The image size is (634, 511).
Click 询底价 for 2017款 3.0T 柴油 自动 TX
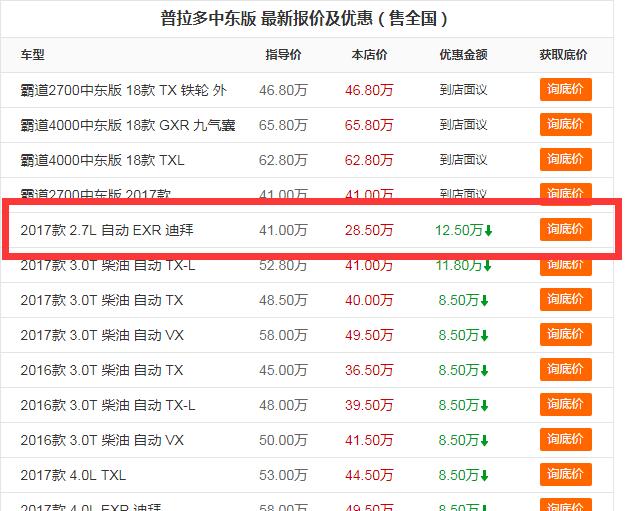click(x=565, y=300)
